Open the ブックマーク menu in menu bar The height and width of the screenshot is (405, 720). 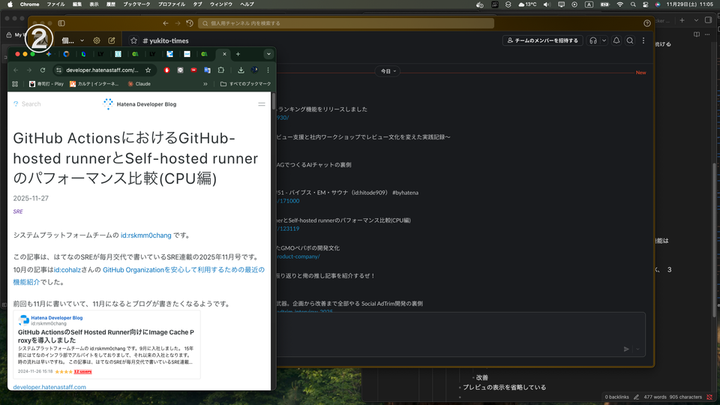[x=134, y=5]
